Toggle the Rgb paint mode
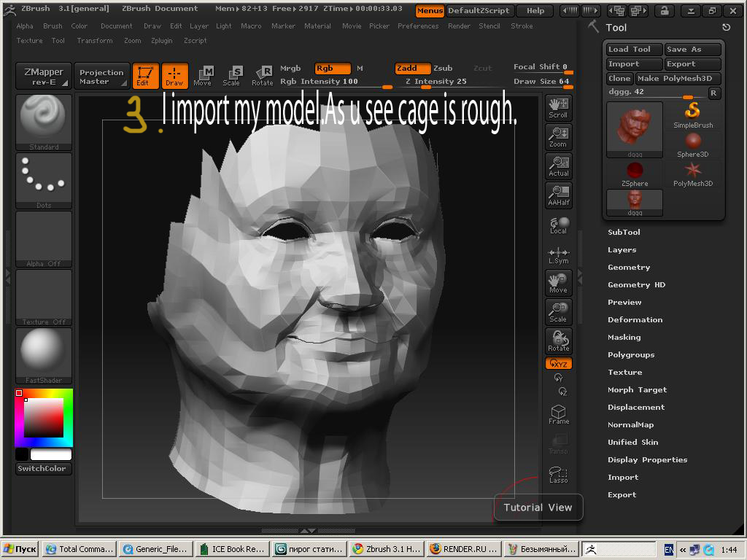747x560 pixels. [332, 69]
